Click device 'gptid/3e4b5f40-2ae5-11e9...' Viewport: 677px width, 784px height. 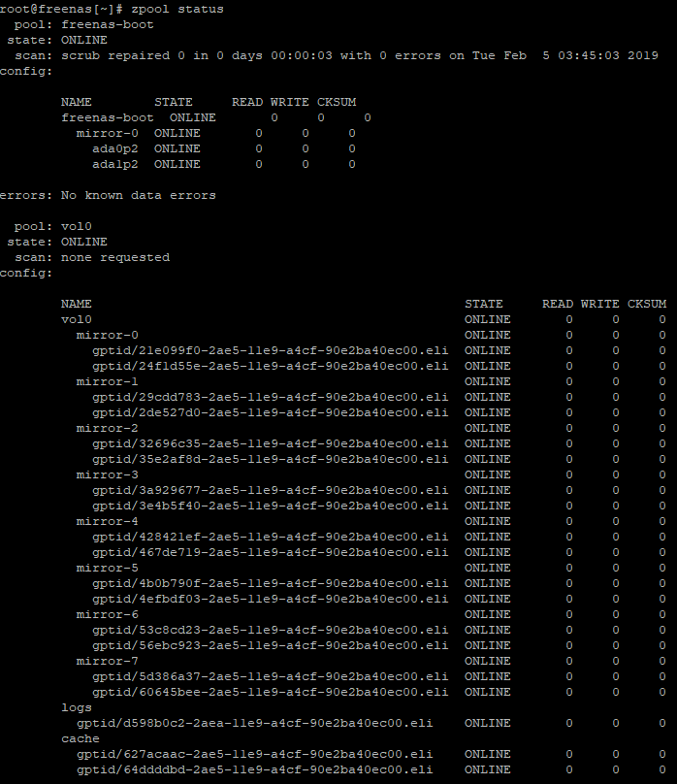[x=271, y=506]
